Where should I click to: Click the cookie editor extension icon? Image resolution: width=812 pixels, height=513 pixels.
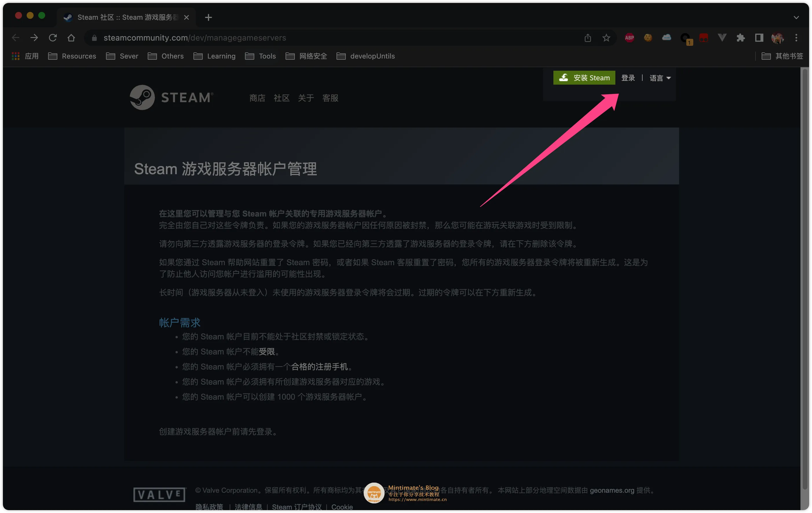pos(648,37)
